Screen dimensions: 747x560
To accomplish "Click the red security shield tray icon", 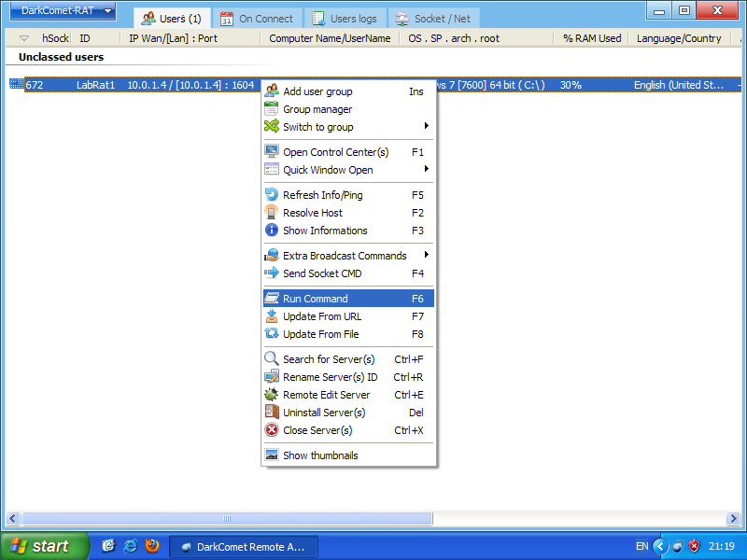I will tap(694, 546).
